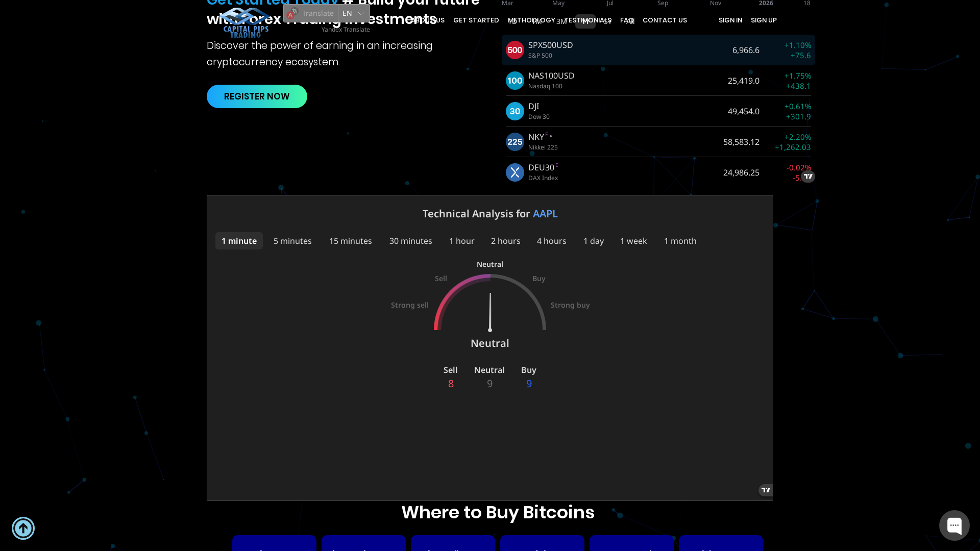Switch analysis to 1 day timeframe
The height and width of the screenshot is (551, 980).
(x=594, y=241)
